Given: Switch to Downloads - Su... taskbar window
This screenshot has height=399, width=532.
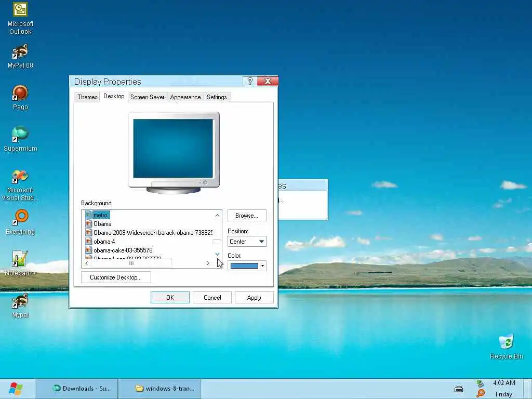Looking at the screenshot, I should [x=77, y=389].
